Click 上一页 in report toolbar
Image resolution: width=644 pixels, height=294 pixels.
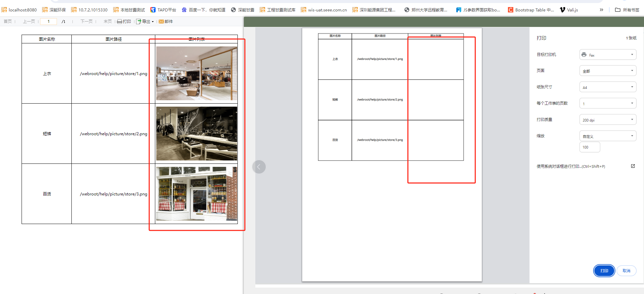tap(29, 22)
